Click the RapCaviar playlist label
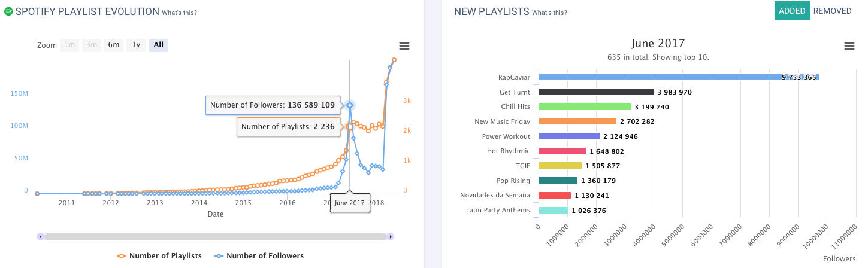The image size is (868, 268). 514,77
